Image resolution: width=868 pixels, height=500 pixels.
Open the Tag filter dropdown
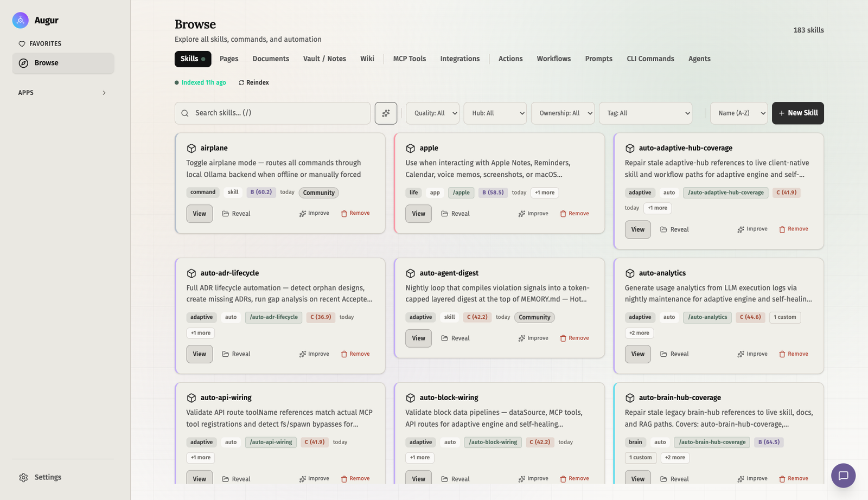click(x=646, y=113)
